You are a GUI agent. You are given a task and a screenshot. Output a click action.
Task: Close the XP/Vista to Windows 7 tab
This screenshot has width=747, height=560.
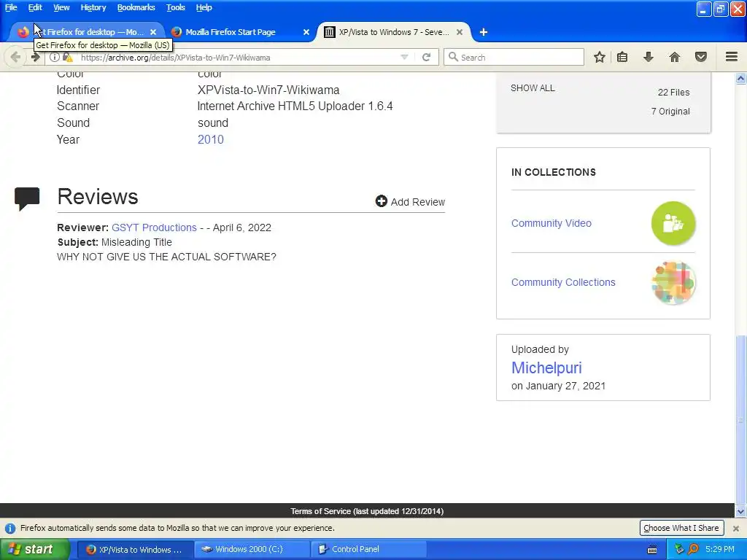pos(460,32)
